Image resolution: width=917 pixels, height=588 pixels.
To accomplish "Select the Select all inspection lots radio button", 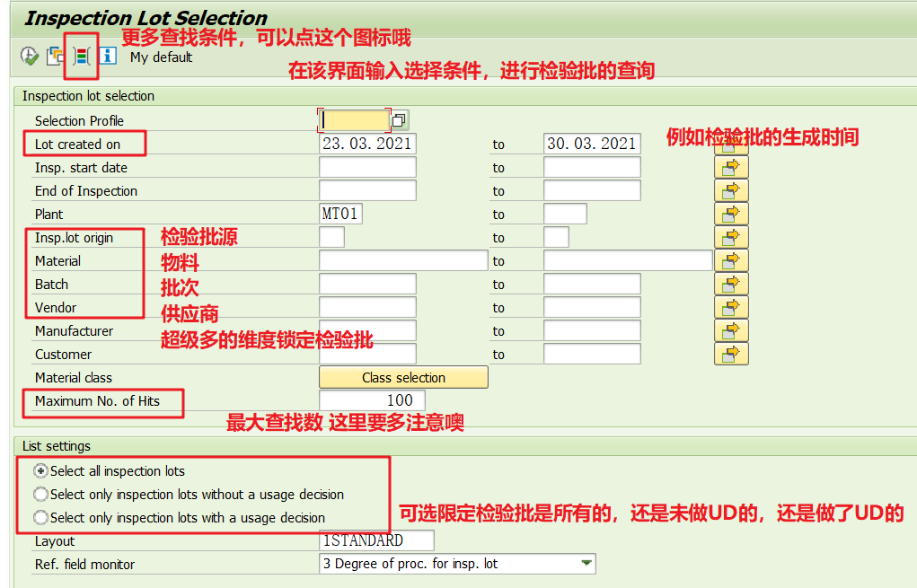I will pos(40,470).
